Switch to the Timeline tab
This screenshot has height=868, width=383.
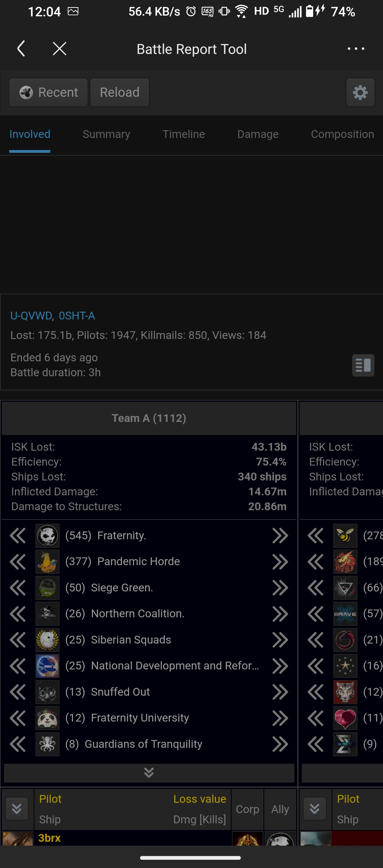[184, 134]
